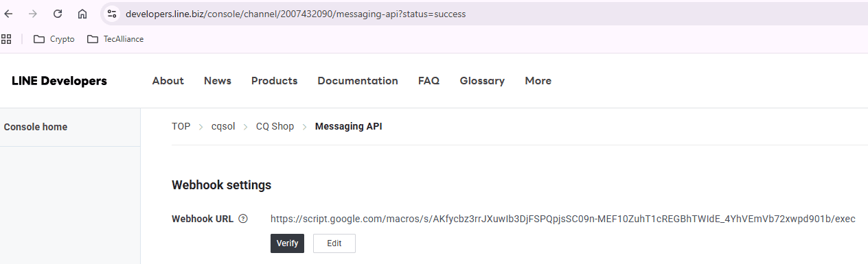Open the Glossary menu item
Image resolution: width=868 pixels, height=264 pixels.
482,81
